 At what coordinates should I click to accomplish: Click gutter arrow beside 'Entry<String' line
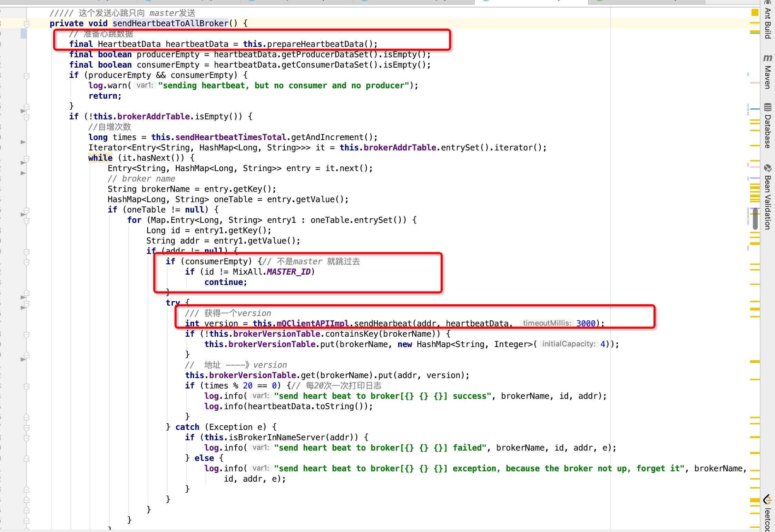(x=23, y=173)
